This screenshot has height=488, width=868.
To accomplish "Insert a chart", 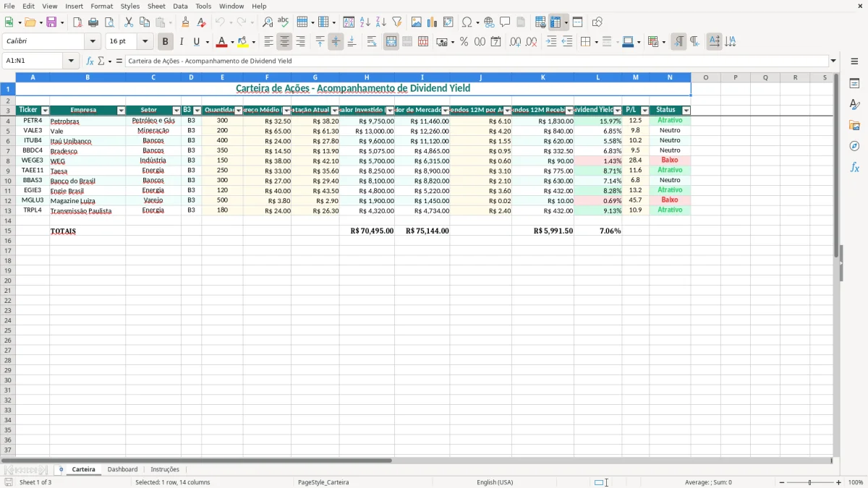I will 433,22.
